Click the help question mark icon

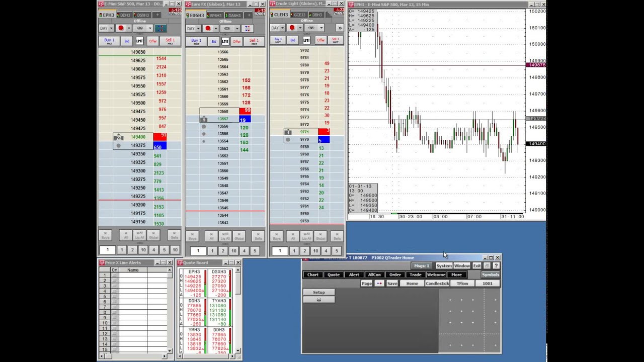tap(496, 265)
